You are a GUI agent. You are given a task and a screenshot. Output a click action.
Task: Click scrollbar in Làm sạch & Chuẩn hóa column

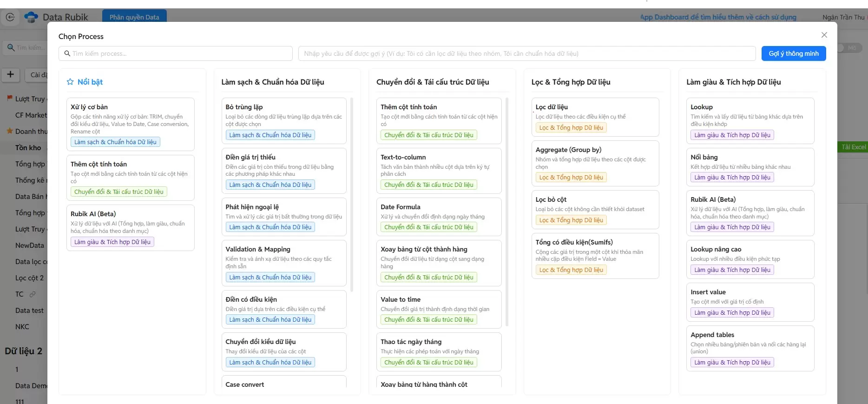352,195
